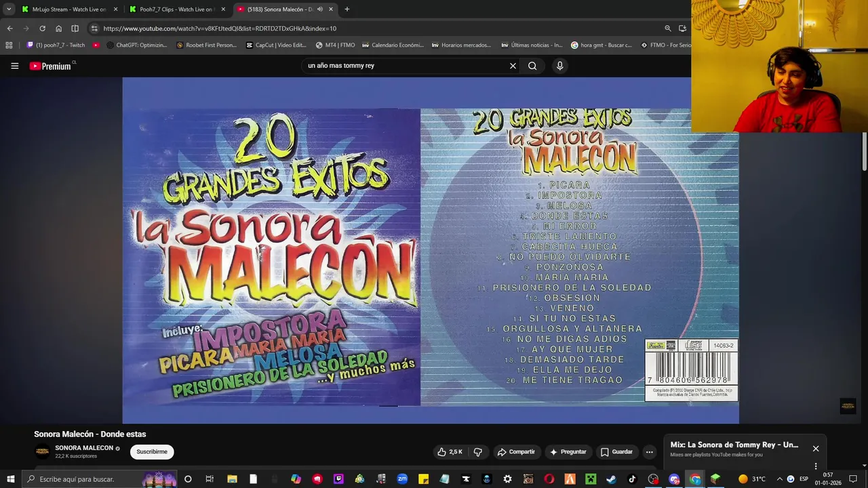868x488 pixels.
Task: Dislike the video with thumbs down
Action: [478, 452]
